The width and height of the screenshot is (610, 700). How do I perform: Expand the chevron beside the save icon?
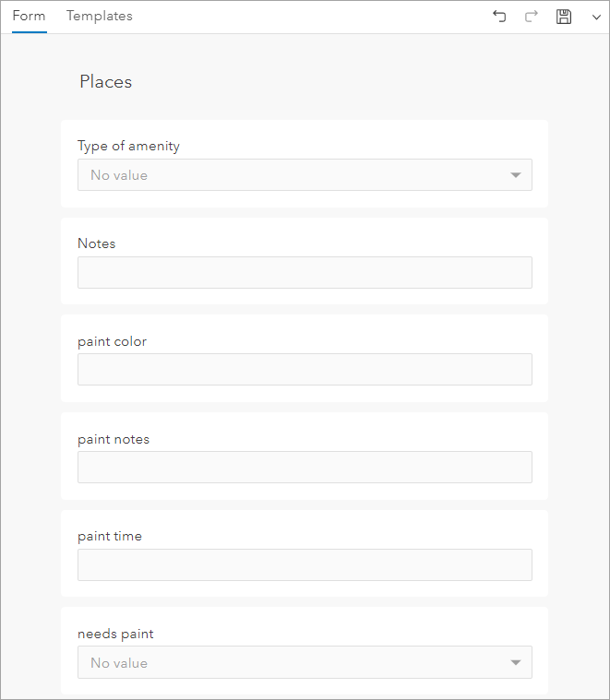pos(596,18)
